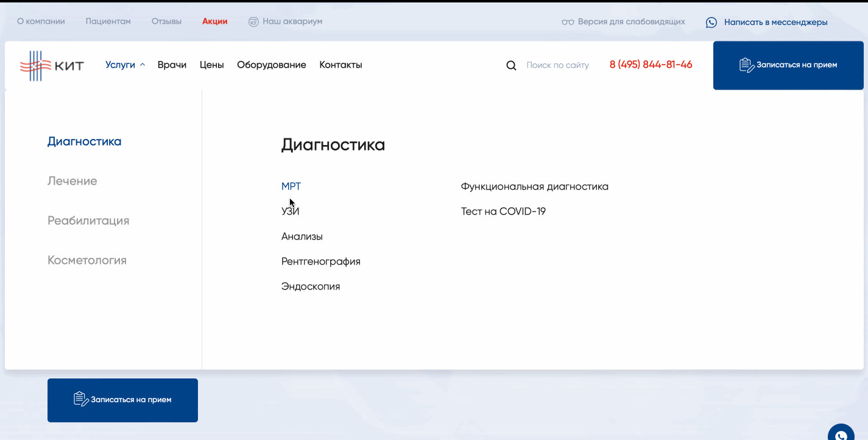Select the Диагностика category tab

tap(85, 141)
